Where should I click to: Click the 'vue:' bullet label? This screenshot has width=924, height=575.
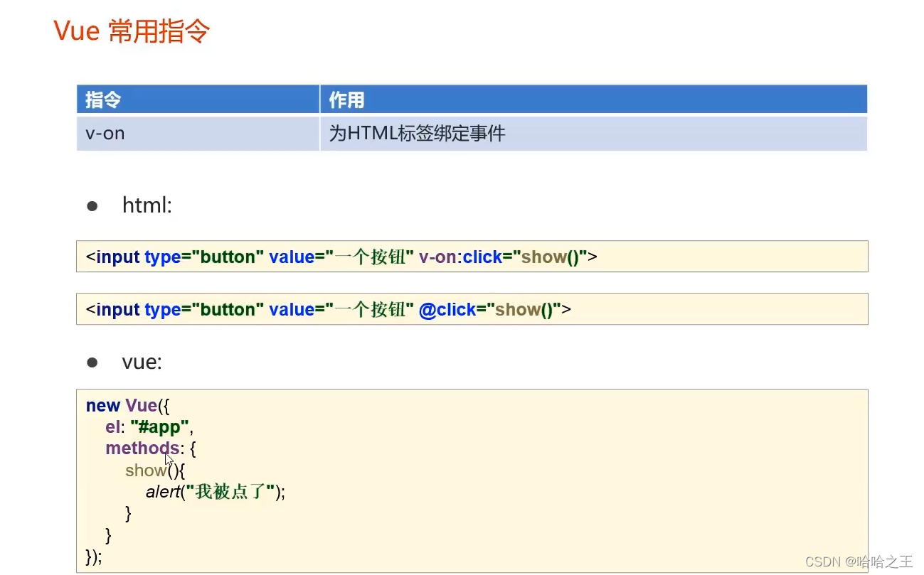142,362
